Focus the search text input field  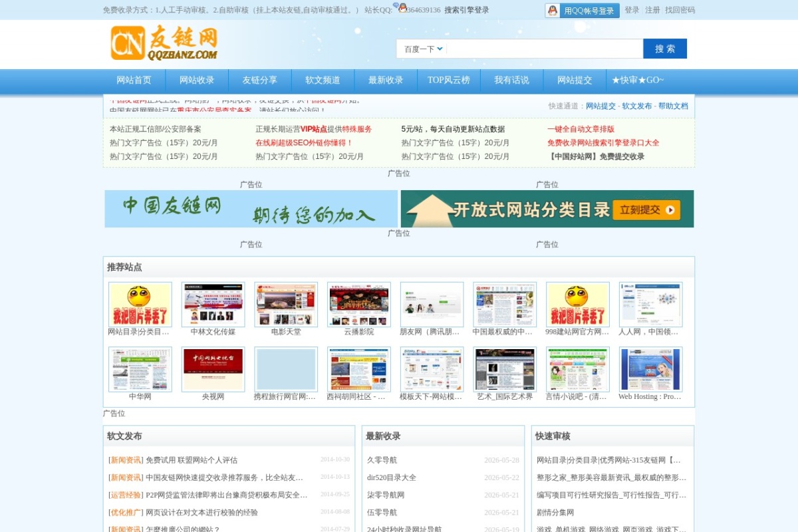pyautogui.click(x=544, y=49)
